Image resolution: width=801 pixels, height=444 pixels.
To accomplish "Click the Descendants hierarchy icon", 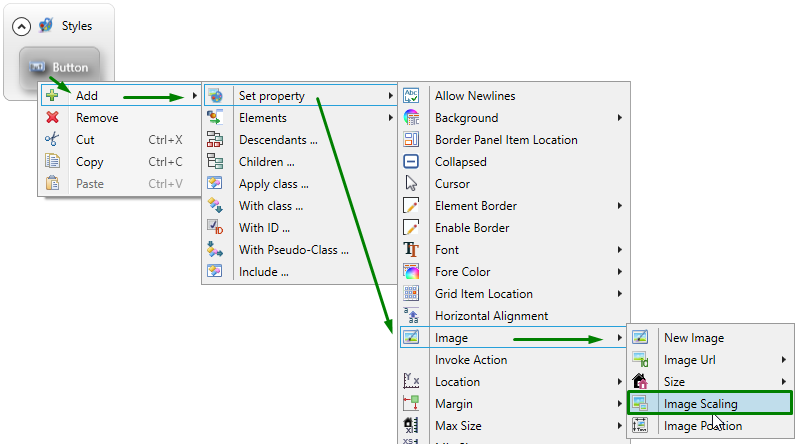I will (215, 140).
